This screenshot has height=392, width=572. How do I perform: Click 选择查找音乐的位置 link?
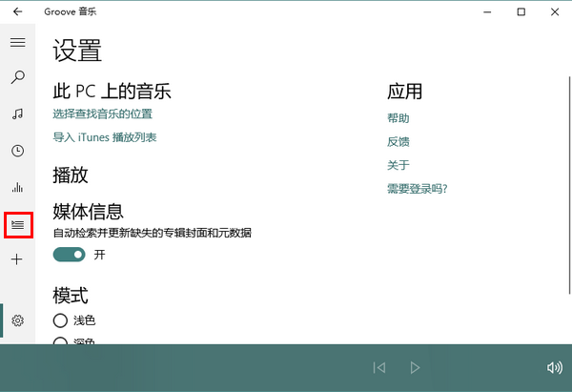103,113
